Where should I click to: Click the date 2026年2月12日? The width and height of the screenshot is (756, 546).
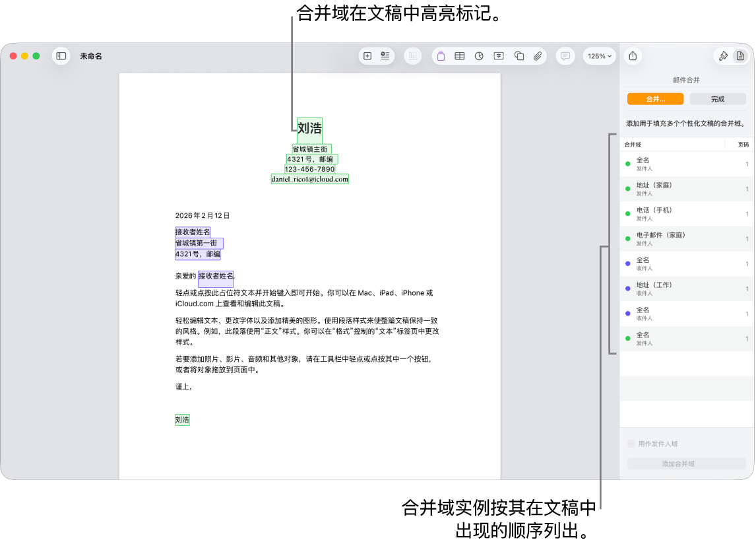click(x=203, y=216)
